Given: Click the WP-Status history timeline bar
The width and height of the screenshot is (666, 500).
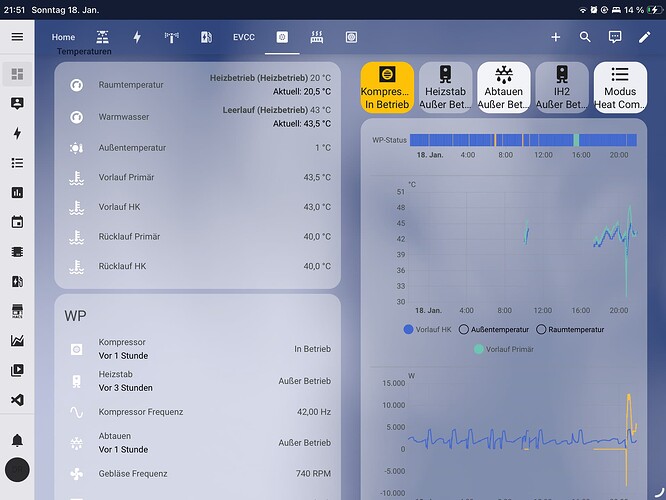Looking at the screenshot, I should (523, 140).
